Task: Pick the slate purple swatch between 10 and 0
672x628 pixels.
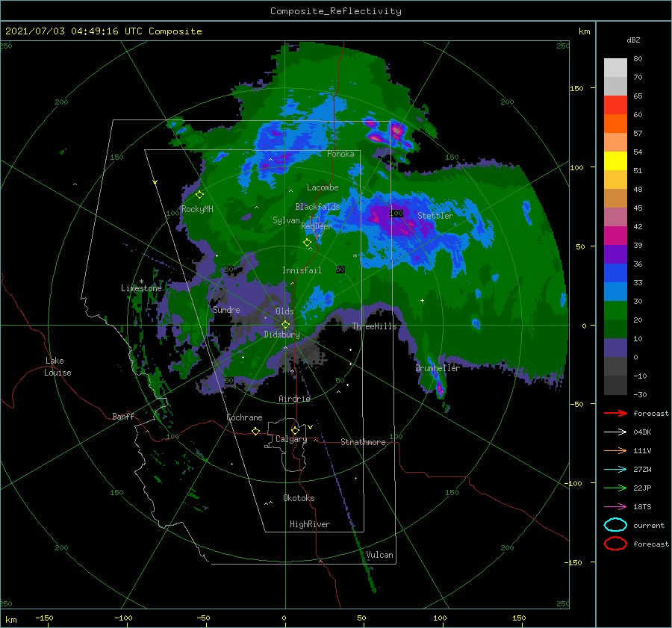Action: pos(615,347)
